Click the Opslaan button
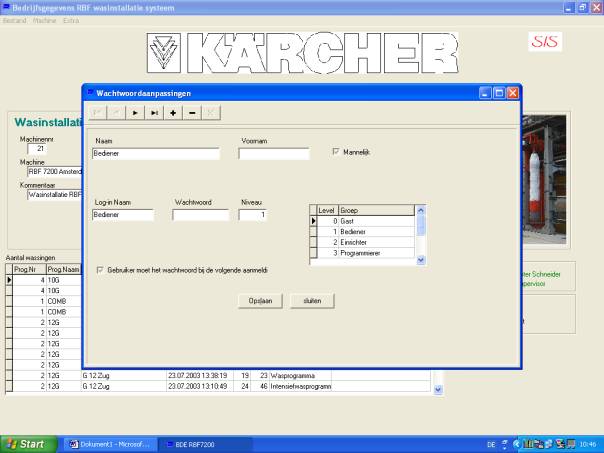 260,301
